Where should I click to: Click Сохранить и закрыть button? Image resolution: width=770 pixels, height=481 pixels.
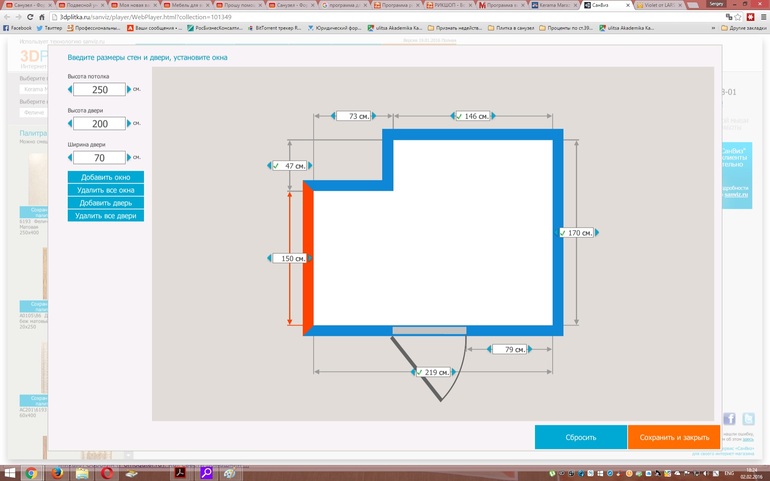point(673,437)
